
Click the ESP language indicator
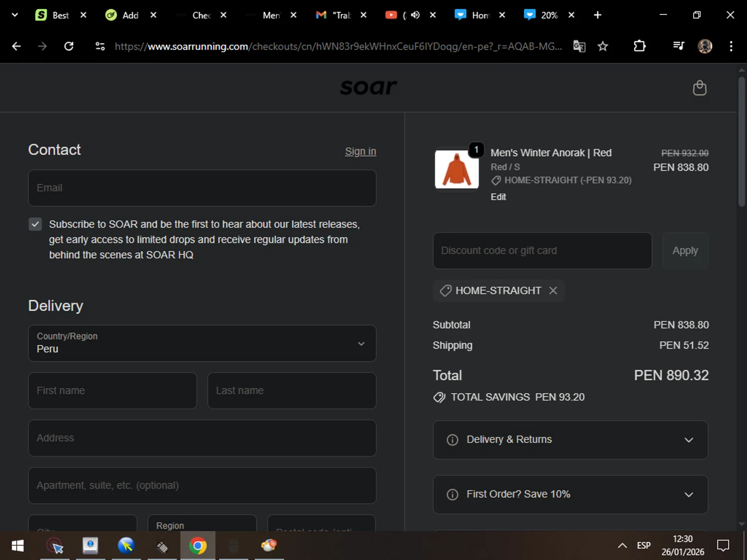[643, 546]
